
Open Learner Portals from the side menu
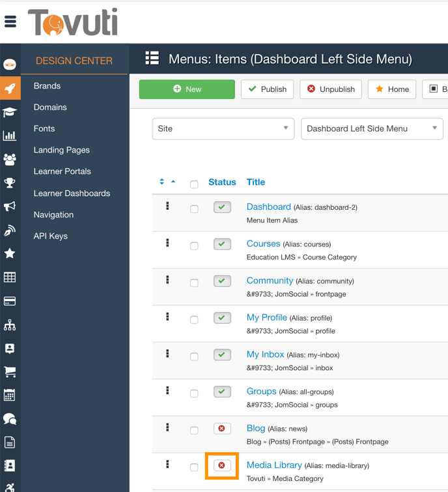click(62, 171)
